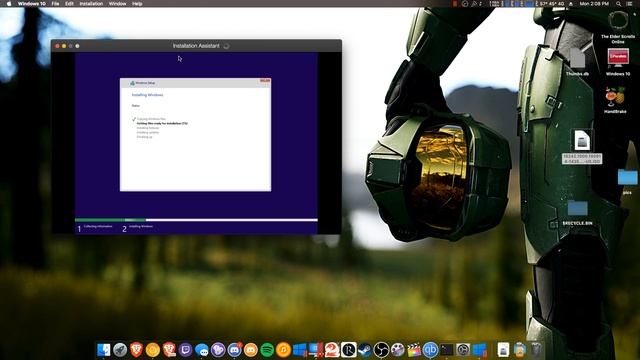The width and height of the screenshot is (640, 360).
Task: Open the Edit menu
Action: pyautogui.click(x=69, y=4)
